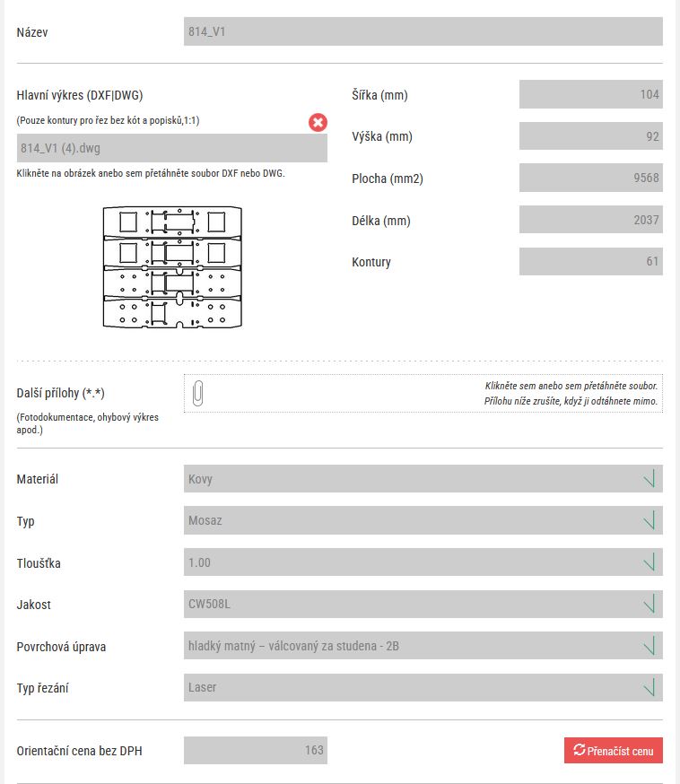Open the Tloušťka dropdown with 1.00
This screenshot has height=784, width=680.
click(x=423, y=562)
